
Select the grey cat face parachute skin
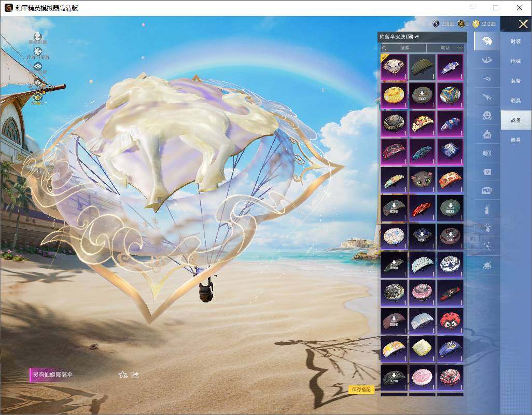coord(422,180)
